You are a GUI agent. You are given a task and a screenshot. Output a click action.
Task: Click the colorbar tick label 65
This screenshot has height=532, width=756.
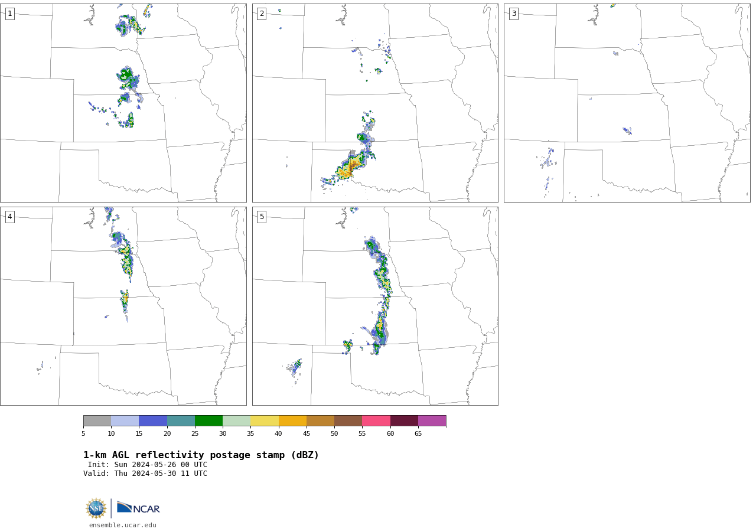(x=418, y=434)
